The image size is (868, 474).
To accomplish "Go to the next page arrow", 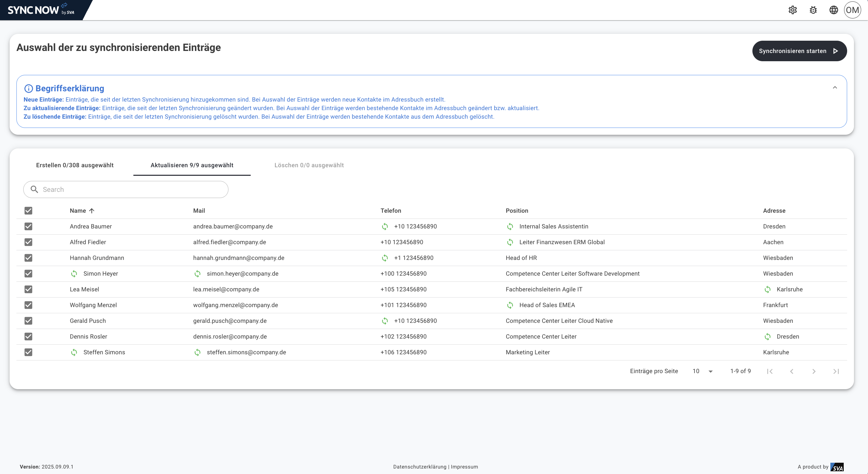I will click(x=814, y=371).
